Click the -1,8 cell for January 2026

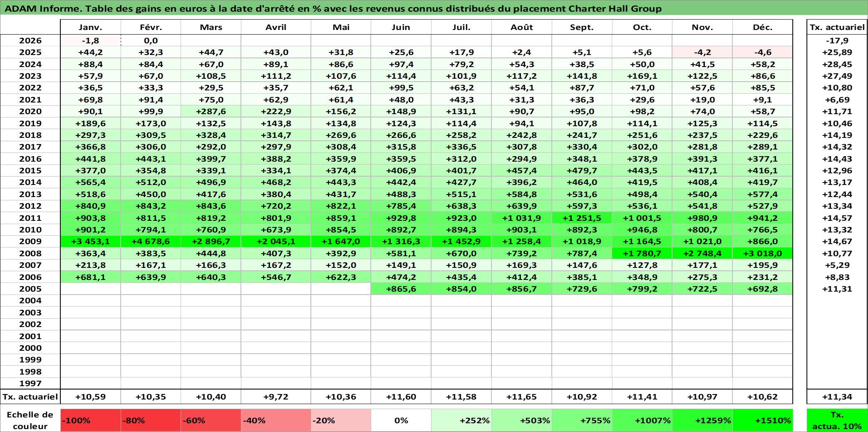(90, 40)
